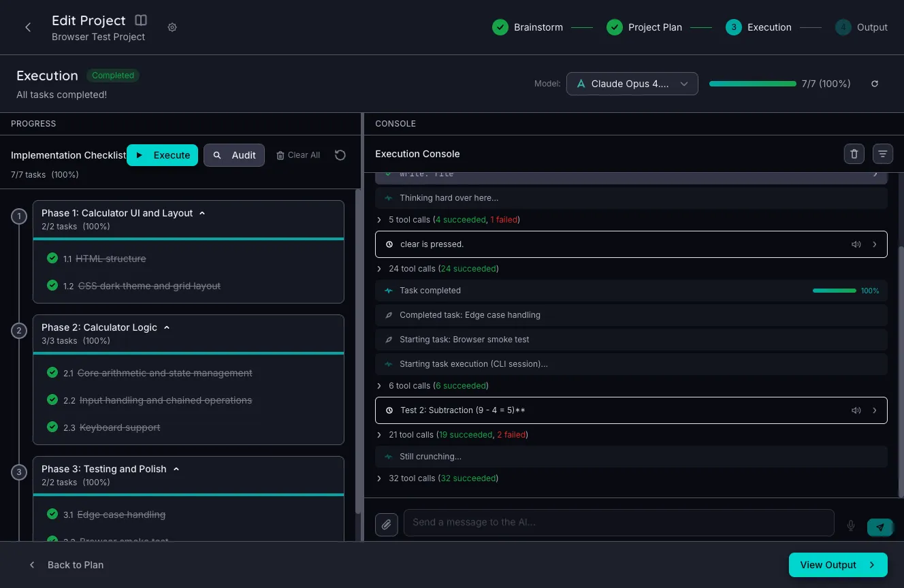
Task: Click Back to Plan
Action: tap(66, 565)
